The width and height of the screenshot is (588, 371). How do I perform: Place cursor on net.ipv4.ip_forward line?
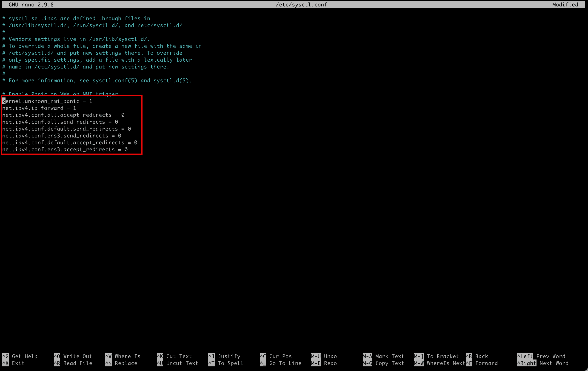tap(39, 108)
